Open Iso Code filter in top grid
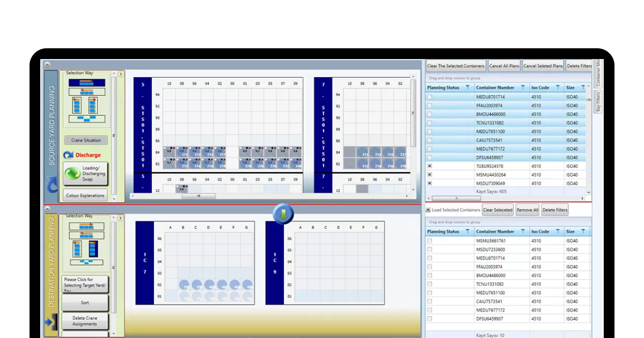The width and height of the screenshot is (644, 338). click(x=558, y=87)
